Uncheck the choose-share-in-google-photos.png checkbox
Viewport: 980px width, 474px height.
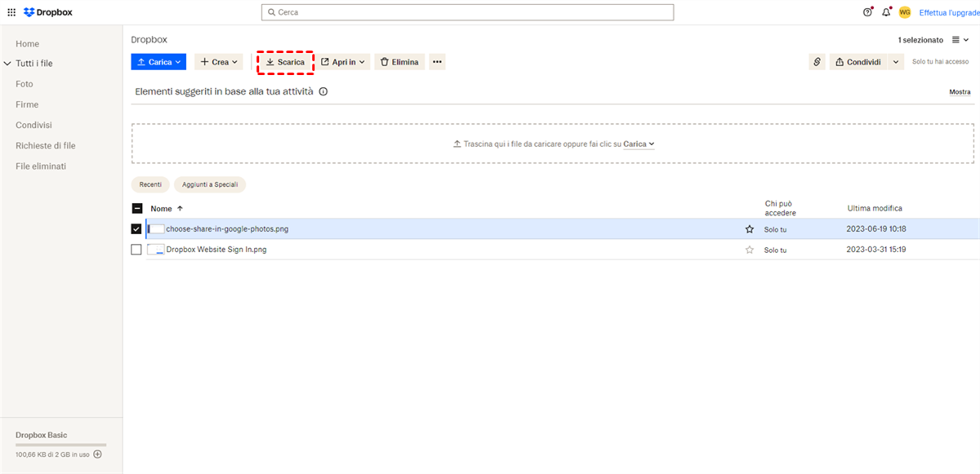pos(136,229)
